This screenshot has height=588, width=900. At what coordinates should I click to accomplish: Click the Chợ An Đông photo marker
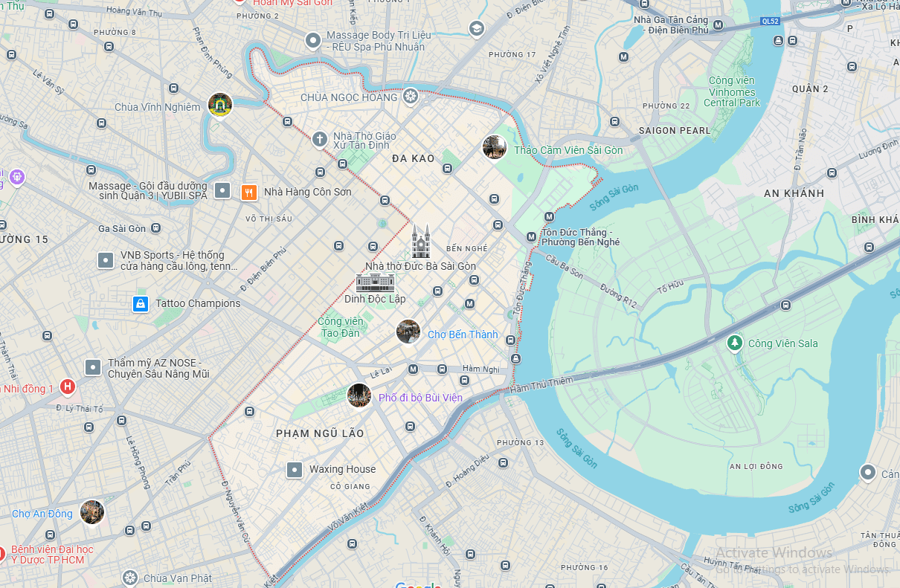click(x=92, y=511)
